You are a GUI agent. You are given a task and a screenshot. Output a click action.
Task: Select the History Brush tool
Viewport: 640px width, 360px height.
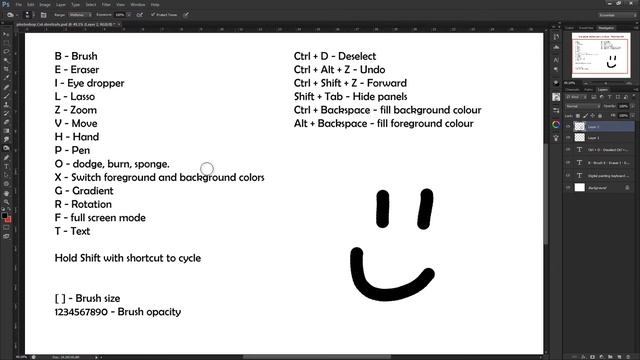[x=6, y=113]
